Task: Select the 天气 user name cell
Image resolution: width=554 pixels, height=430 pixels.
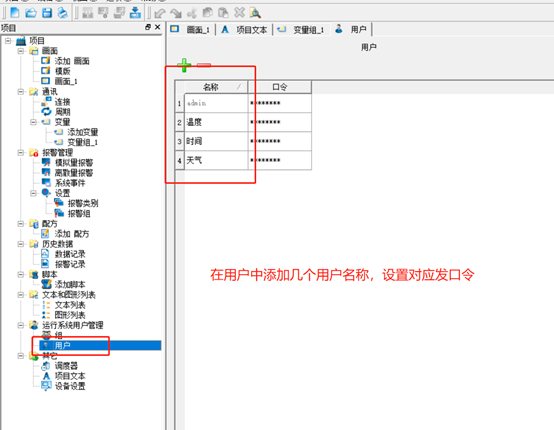Action: (x=216, y=160)
